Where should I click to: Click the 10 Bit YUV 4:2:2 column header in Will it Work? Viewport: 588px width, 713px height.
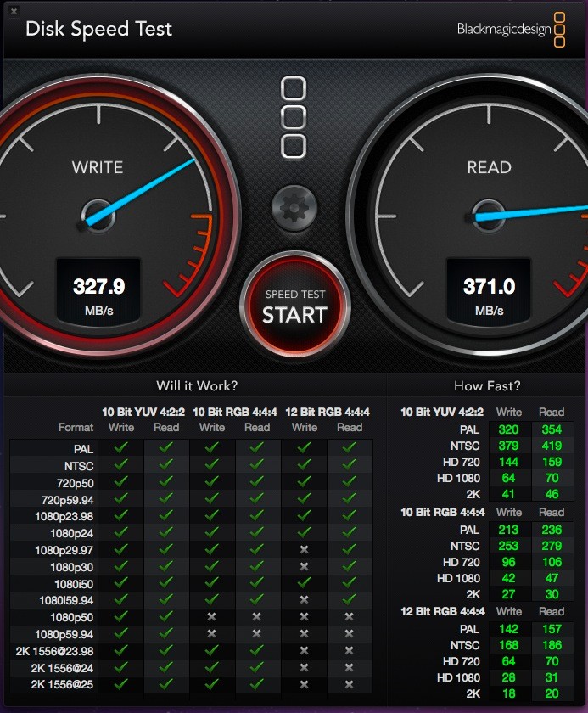[x=143, y=412]
